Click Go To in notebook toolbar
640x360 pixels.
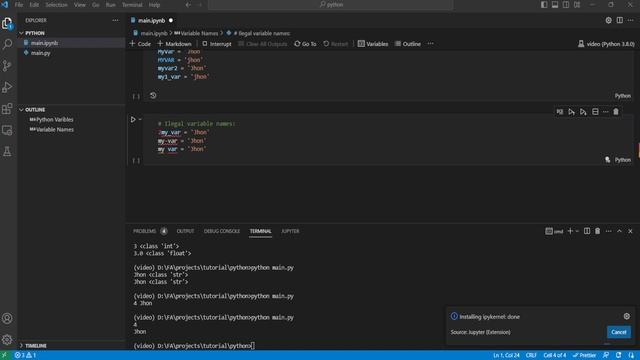(305, 44)
